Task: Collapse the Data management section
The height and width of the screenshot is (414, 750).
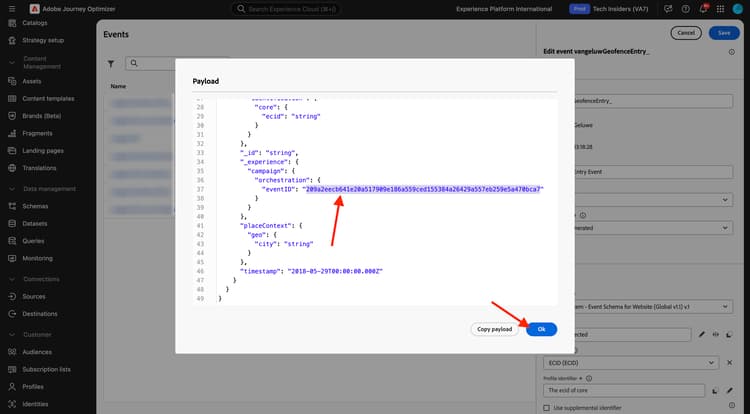Action: coord(12,189)
